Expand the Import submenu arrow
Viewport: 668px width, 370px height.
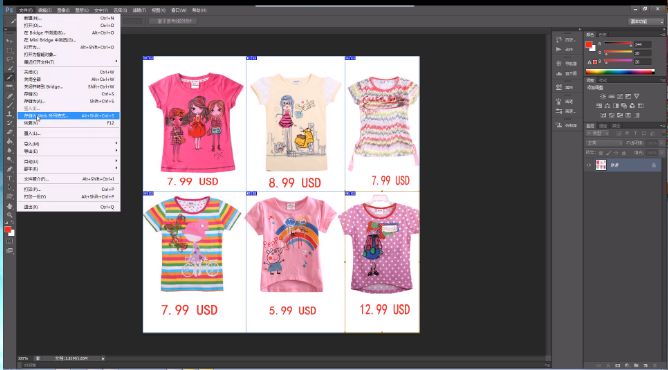point(116,143)
